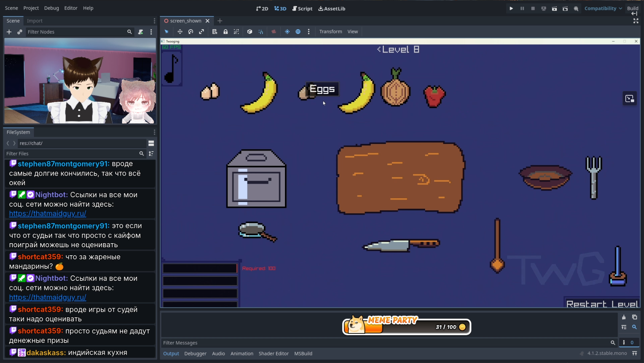Run the project with Play button

511,8
